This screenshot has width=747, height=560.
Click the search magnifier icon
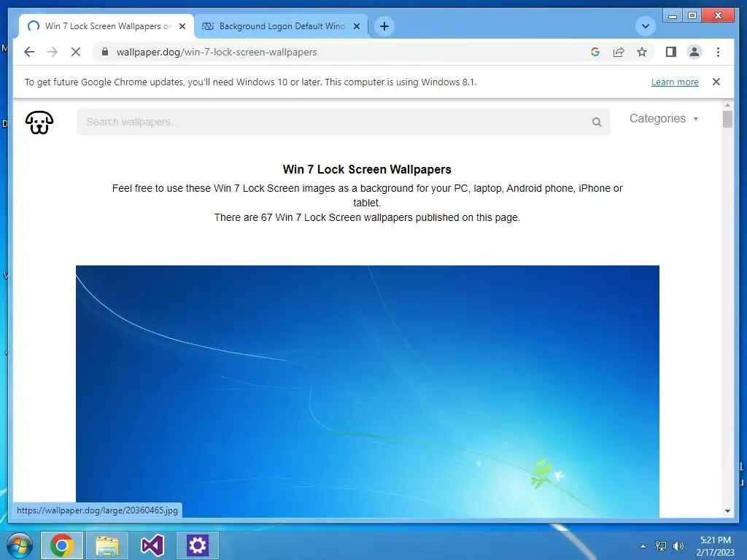[x=597, y=122]
